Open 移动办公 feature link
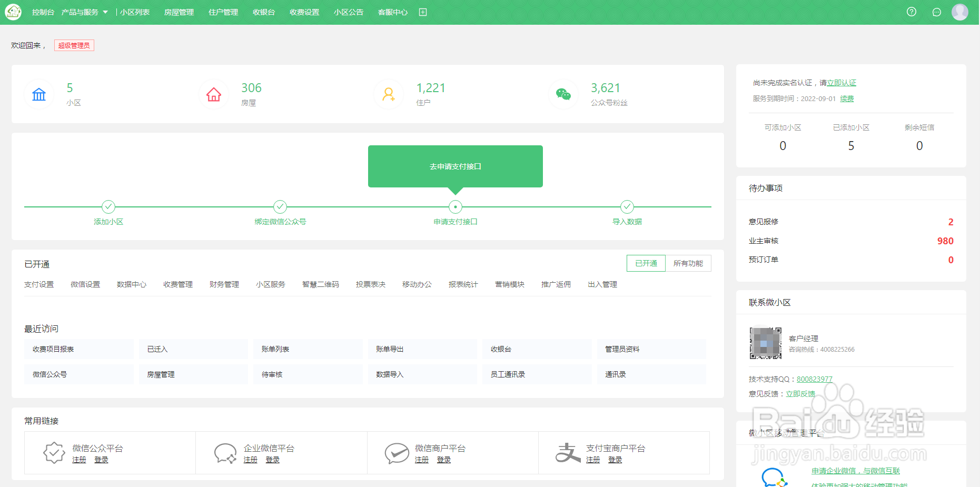Viewport: 980px width, 487px height. 417,284
